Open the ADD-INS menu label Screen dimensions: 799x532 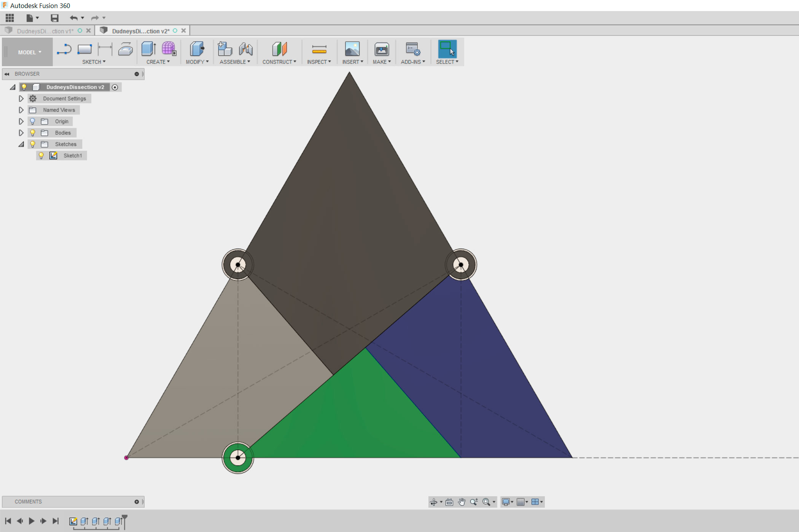click(x=412, y=62)
